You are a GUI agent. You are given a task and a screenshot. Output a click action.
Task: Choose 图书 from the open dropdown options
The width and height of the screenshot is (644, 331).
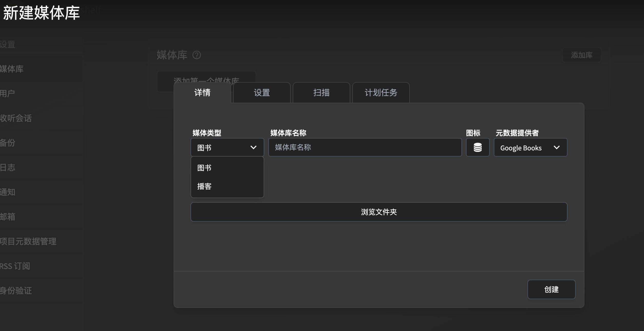pyautogui.click(x=204, y=167)
